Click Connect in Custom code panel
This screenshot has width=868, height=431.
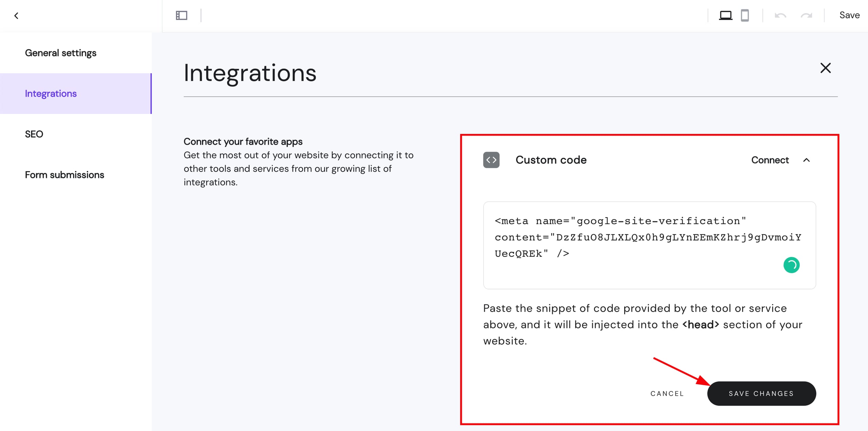point(770,160)
